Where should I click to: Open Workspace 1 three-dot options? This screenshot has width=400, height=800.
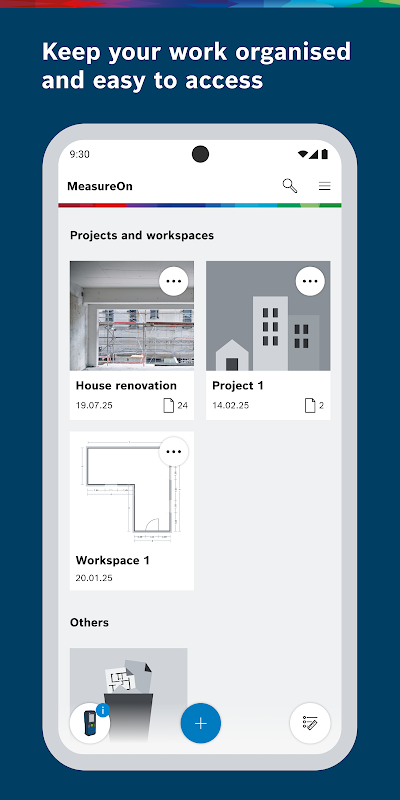coord(174,452)
